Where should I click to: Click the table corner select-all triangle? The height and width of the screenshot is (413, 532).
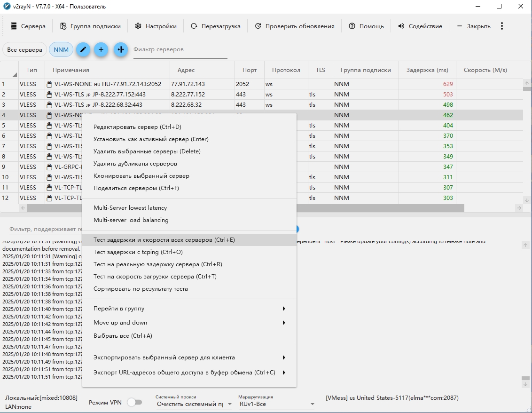click(x=15, y=75)
